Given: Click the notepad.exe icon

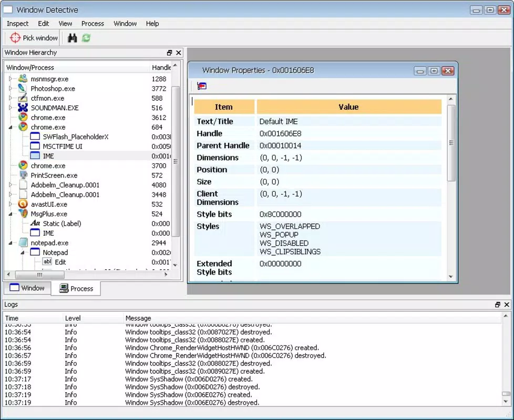Looking at the screenshot, I should 23,243.
